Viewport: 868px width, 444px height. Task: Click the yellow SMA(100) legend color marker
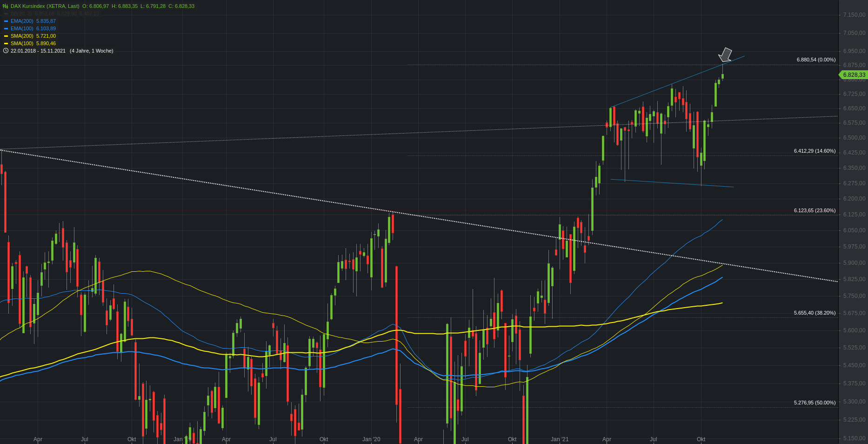[x=6, y=43]
